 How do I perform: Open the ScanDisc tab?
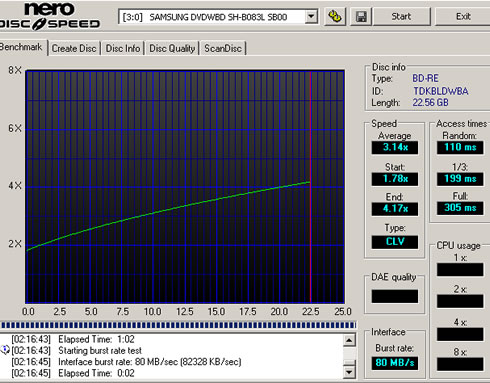click(x=223, y=48)
